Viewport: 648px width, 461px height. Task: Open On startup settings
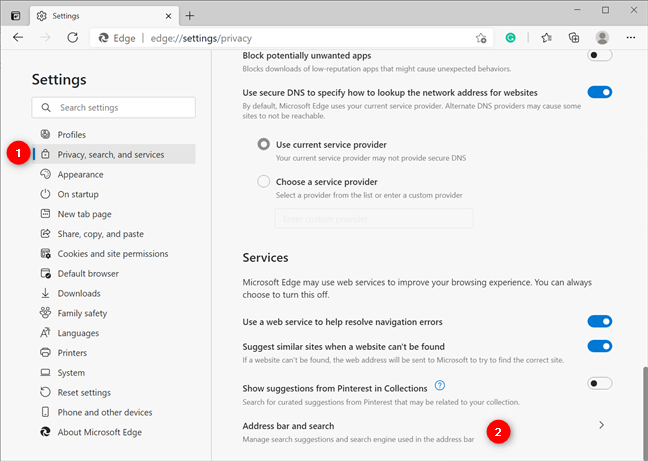click(113, 194)
